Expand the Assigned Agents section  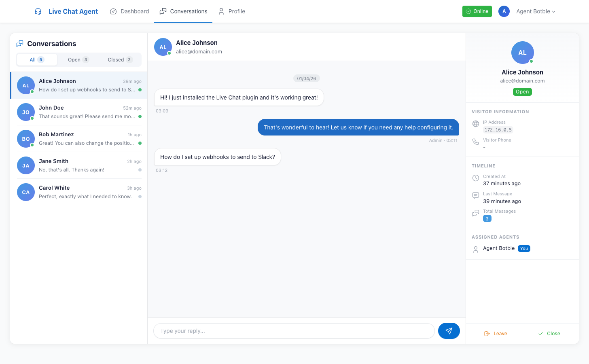(x=495, y=237)
